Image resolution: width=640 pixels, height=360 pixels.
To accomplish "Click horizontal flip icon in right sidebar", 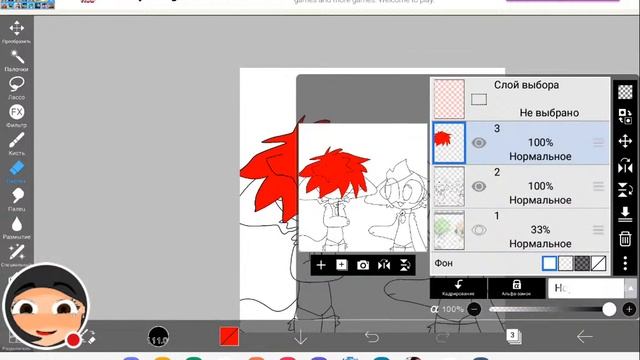I will tap(625, 166).
